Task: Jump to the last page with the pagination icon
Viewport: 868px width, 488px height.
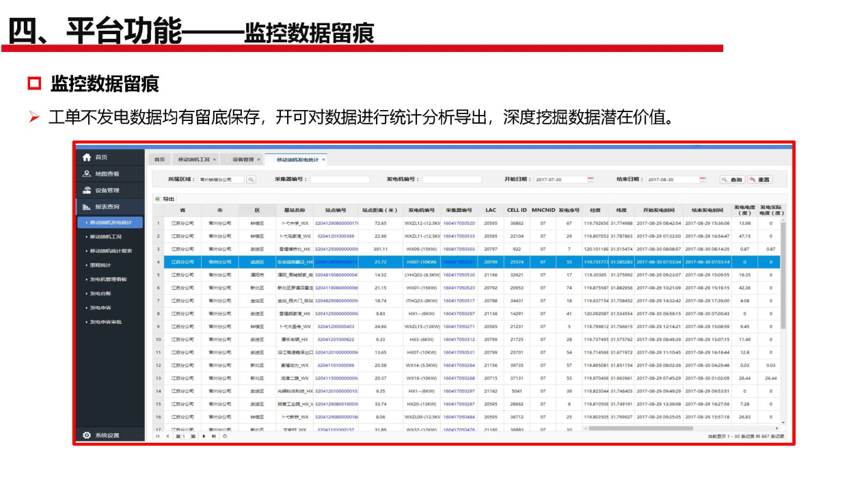Action: [x=214, y=436]
